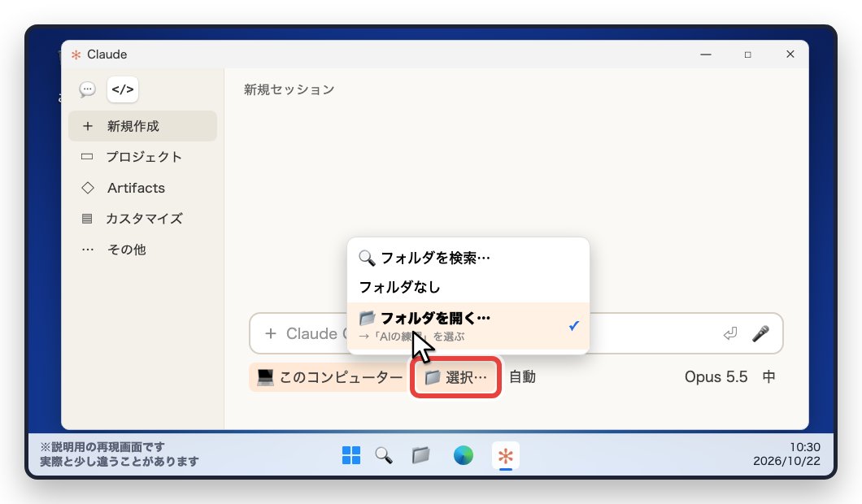Maximize the Claude window

(747, 54)
